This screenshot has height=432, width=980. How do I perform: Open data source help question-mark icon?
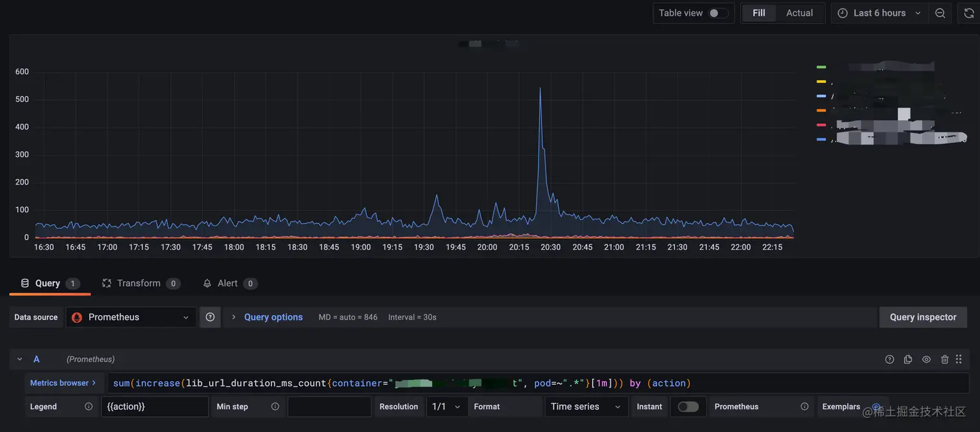tap(210, 317)
